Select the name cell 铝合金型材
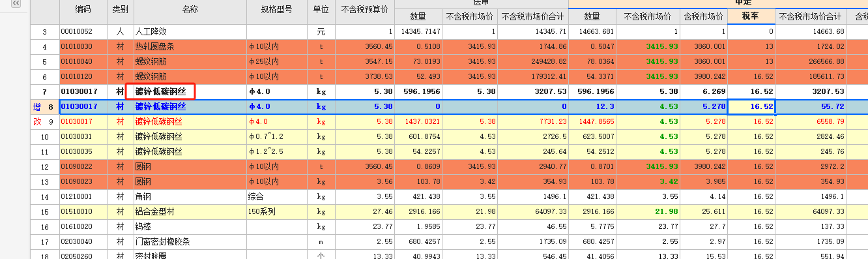 pos(190,211)
